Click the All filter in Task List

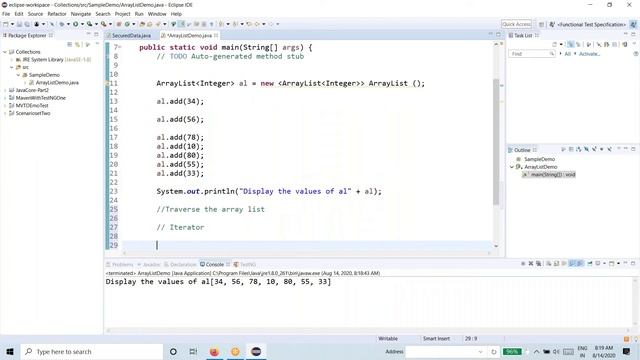click(567, 54)
